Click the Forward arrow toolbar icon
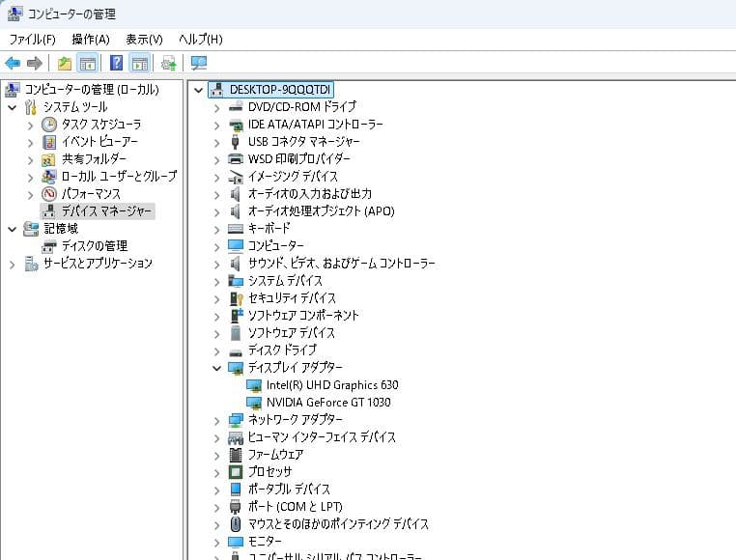Viewport: 736px width, 560px height. coord(34,63)
